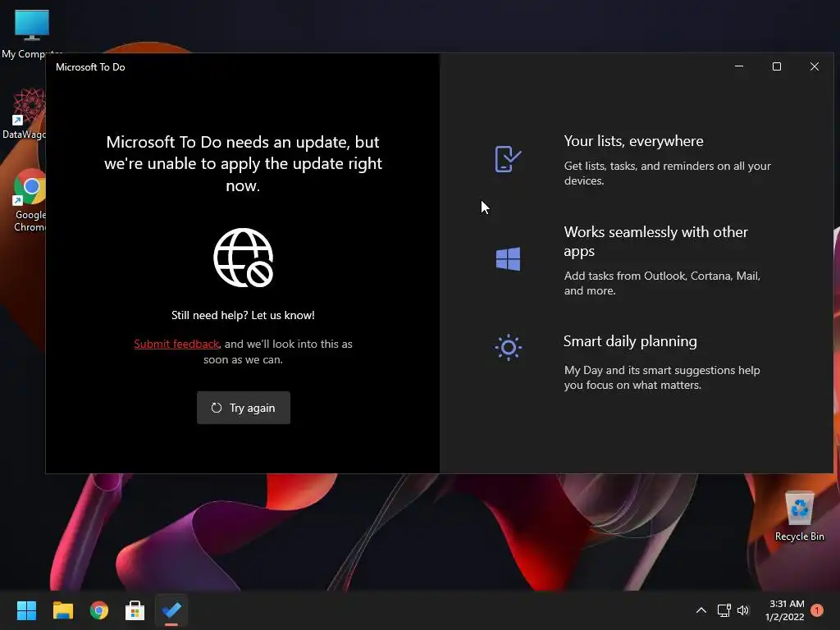Select the Recycle Bin desktop icon
This screenshot has height=630, width=840.
click(799, 516)
